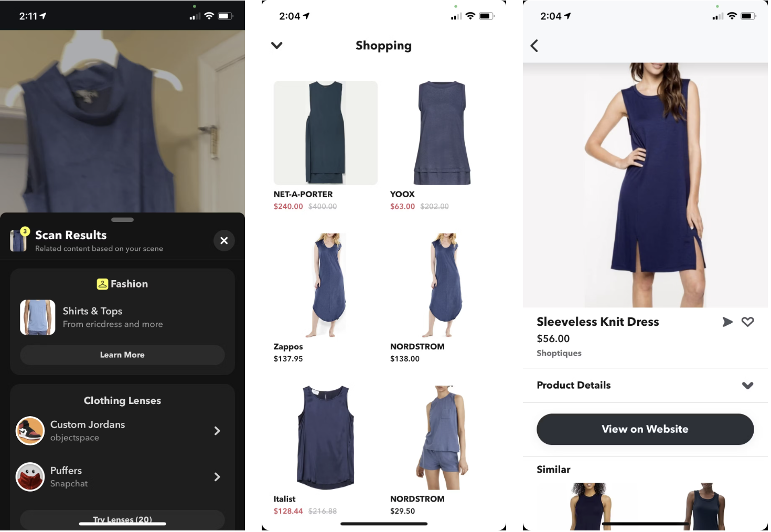Tap the Sleeveless Knit Dress product photo
This screenshot has height=532, width=771.
pos(645,185)
